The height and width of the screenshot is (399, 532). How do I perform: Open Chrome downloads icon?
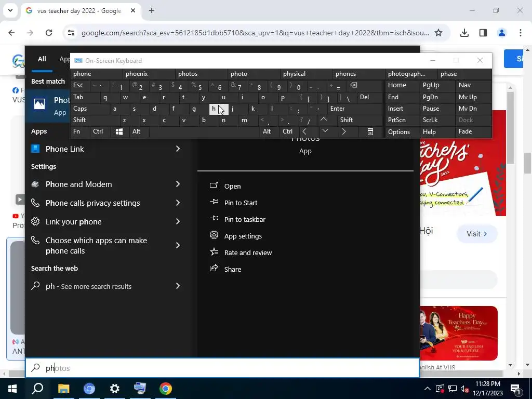click(464, 33)
